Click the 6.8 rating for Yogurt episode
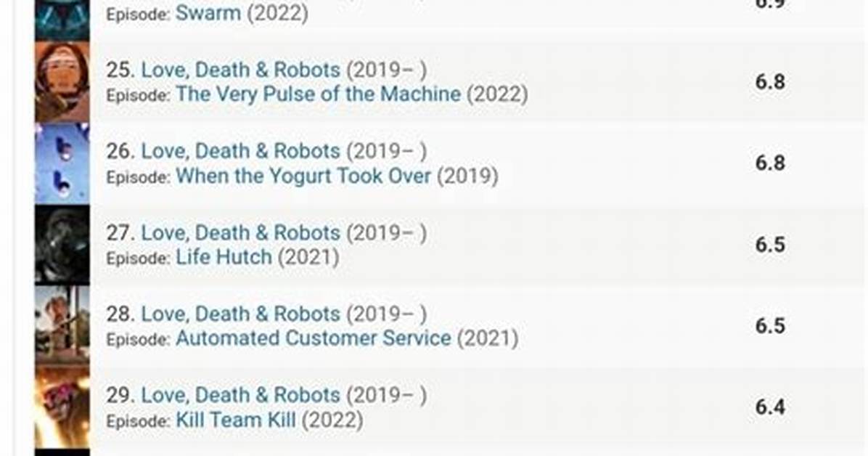868x456 pixels. (x=770, y=163)
